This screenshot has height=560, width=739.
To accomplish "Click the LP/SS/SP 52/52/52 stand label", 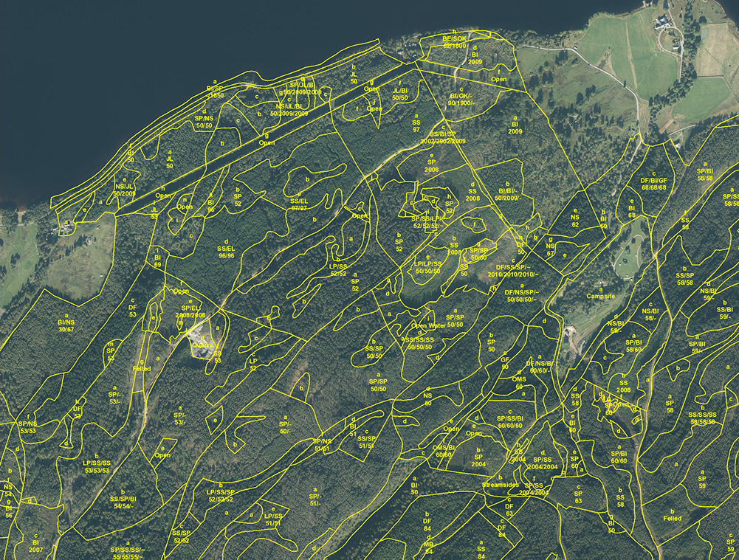I will pos(221,496).
